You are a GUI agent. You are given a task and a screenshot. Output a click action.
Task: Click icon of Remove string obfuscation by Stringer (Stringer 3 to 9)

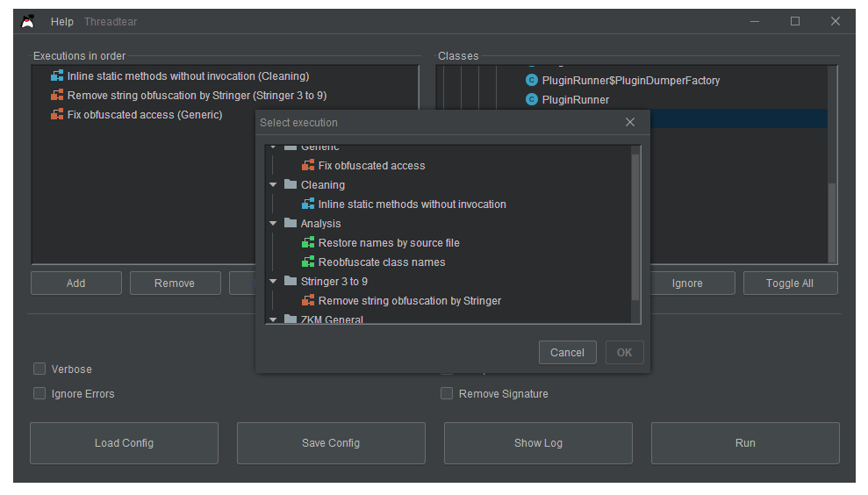click(57, 96)
